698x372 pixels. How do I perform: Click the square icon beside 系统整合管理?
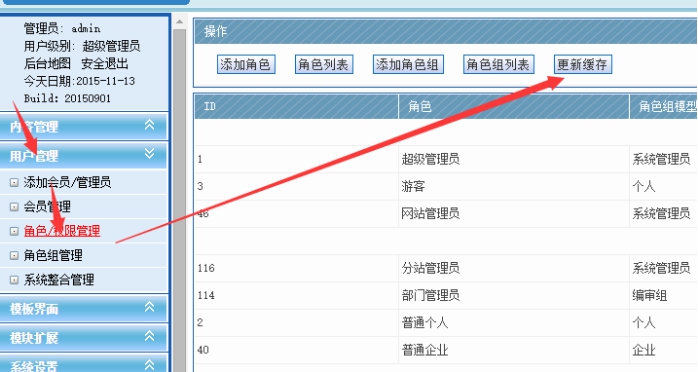pyautogui.click(x=14, y=280)
